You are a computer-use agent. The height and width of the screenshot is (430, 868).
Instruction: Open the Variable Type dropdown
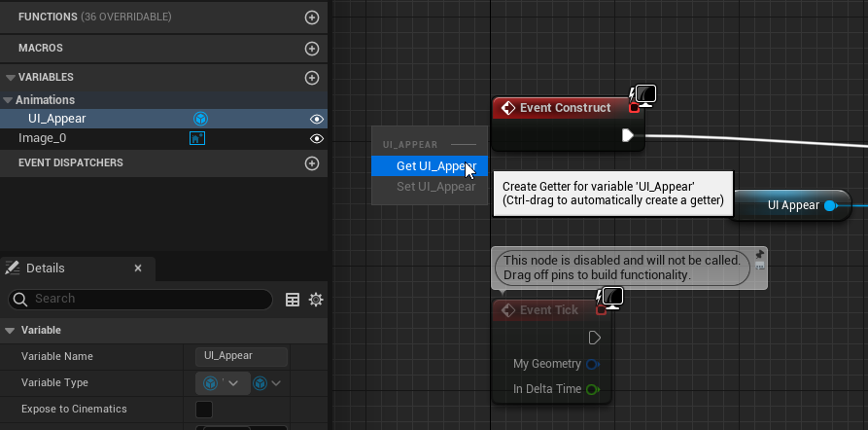pos(224,383)
